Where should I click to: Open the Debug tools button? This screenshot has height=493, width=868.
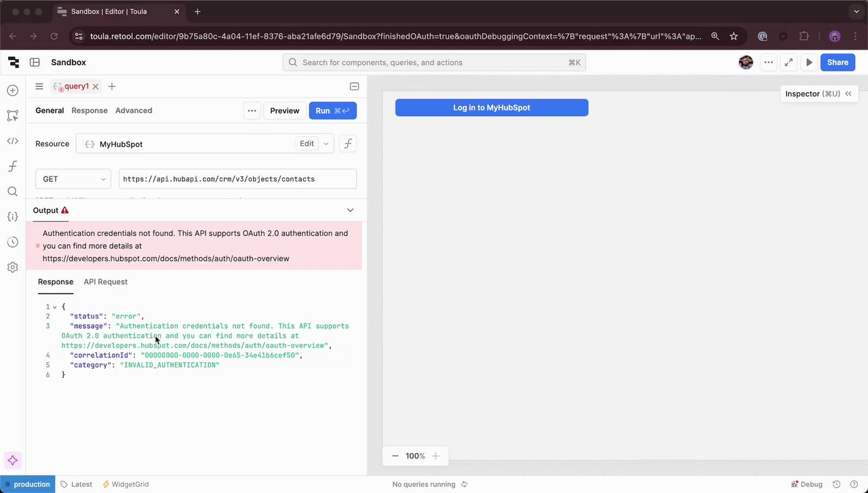[807, 484]
